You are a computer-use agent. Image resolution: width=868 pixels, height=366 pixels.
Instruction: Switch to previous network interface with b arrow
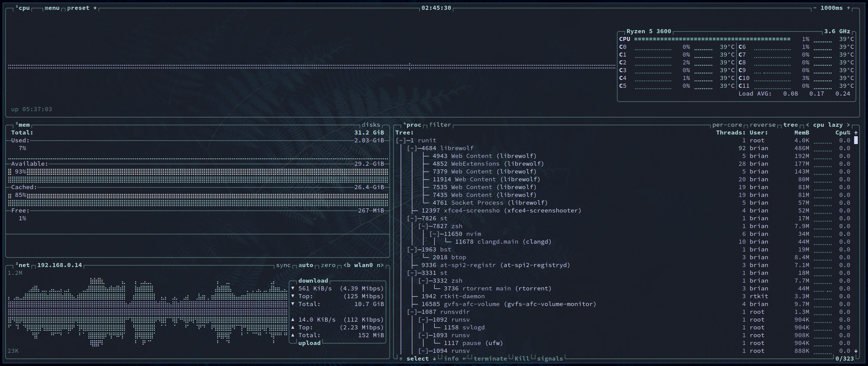(347, 265)
